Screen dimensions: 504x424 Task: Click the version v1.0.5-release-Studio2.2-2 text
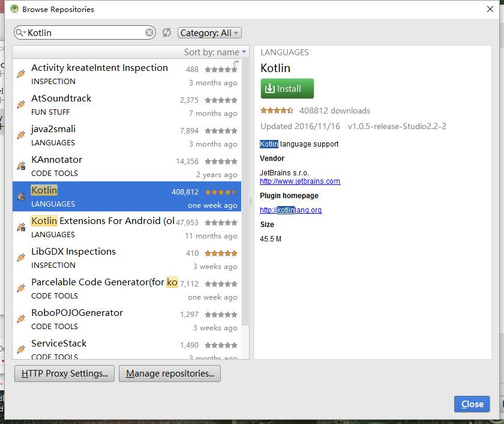point(397,126)
